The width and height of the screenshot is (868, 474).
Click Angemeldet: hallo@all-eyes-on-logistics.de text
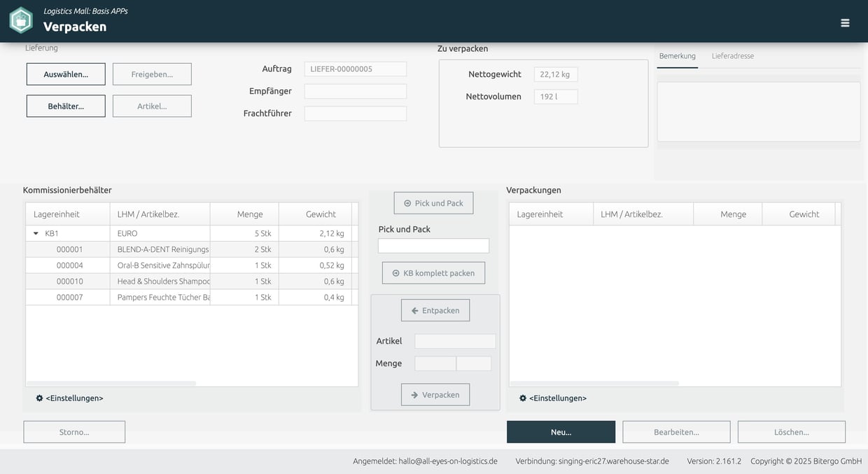pyautogui.click(x=425, y=461)
